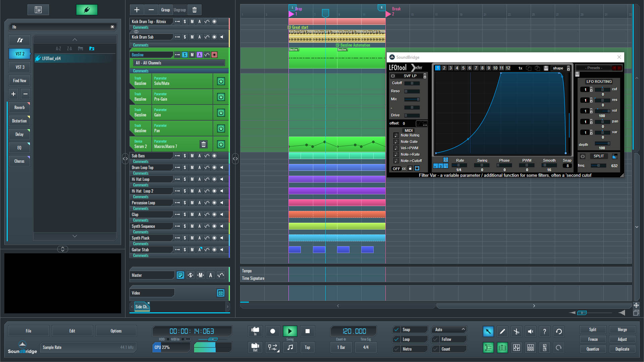Toggle the Loop checkbox
Viewport: 644px width, 362px height.
click(396, 339)
